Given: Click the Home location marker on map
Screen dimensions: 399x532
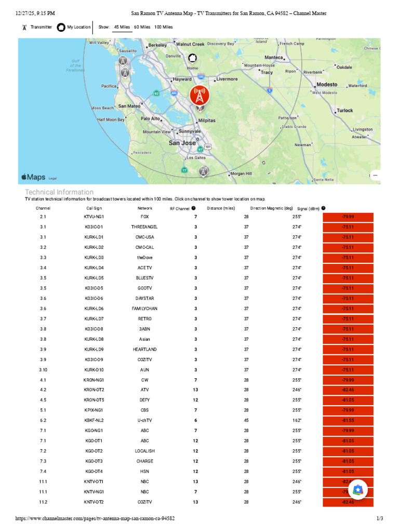Looking at the screenshot, I should (192, 58).
